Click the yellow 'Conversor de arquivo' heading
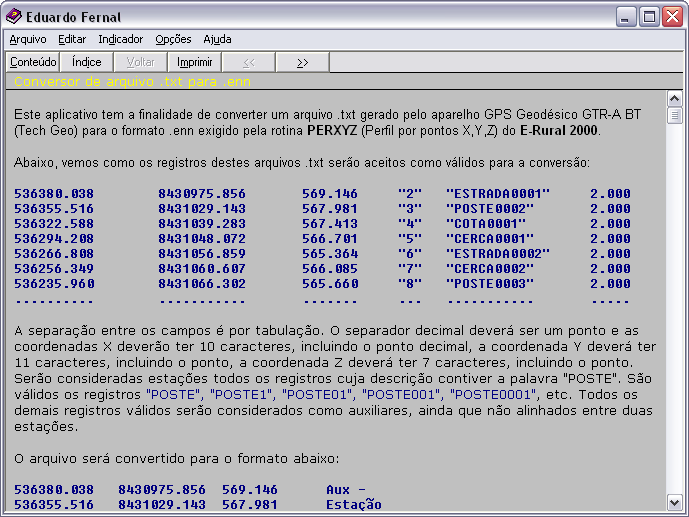The height and width of the screenshot is (517, 689). pos(132,81)
